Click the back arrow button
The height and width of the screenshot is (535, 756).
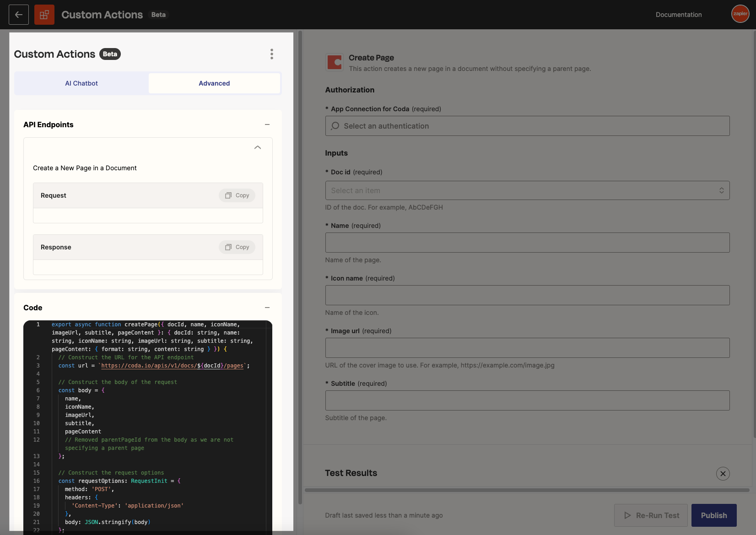[19, 15]
